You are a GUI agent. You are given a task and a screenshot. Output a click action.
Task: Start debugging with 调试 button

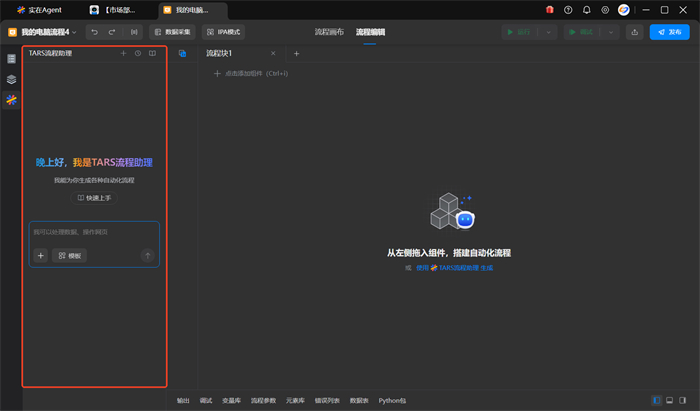point(581,32)
